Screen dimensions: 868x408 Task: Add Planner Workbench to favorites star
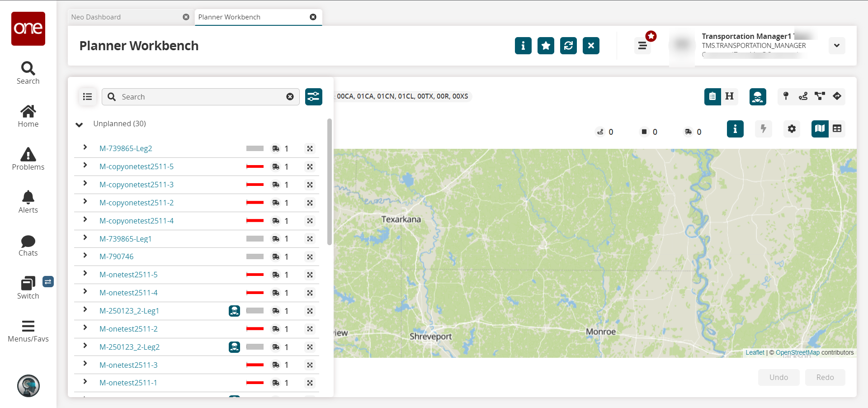pos(546,46)
